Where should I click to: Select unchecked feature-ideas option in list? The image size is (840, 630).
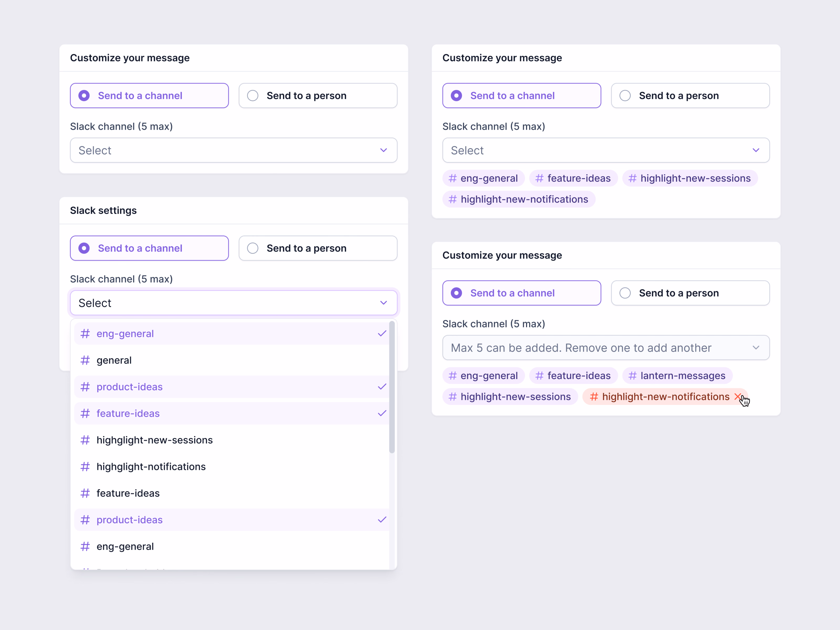pyautogui.click(x=232, y=493)
